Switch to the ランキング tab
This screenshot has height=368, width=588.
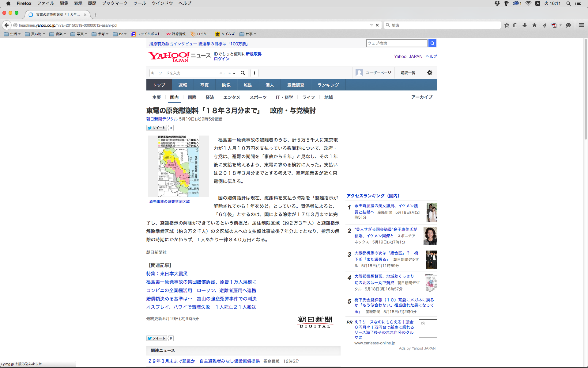328,85
